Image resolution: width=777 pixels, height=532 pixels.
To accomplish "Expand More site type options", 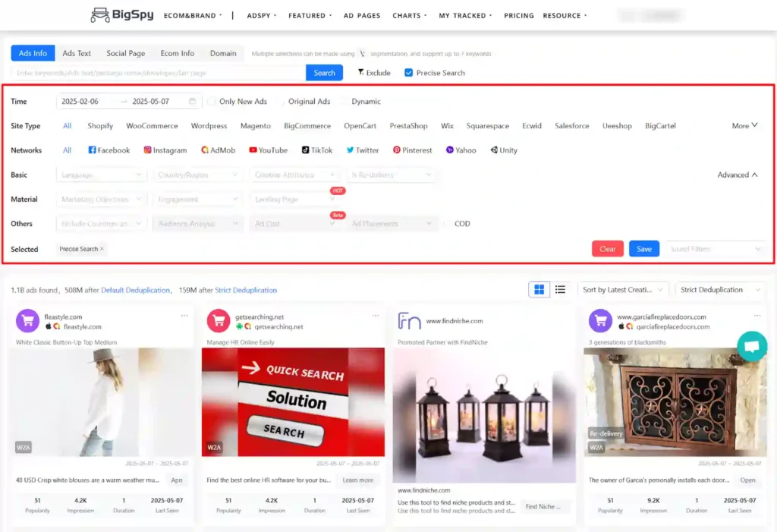I will click(743, 126).
